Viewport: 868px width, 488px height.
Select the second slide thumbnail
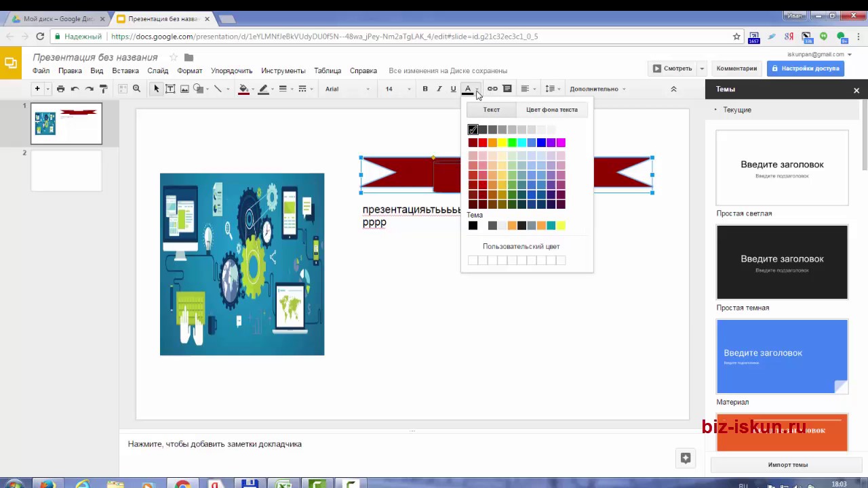(66, 171)
